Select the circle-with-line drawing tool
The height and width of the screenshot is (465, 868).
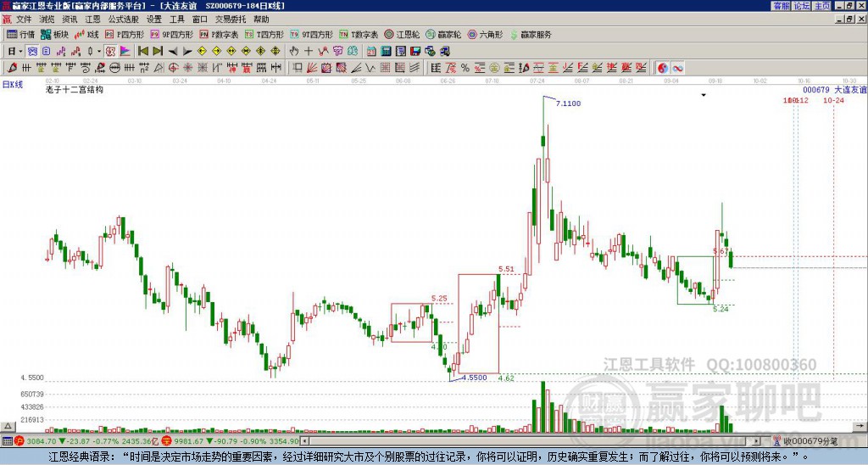tap(114, 68)
